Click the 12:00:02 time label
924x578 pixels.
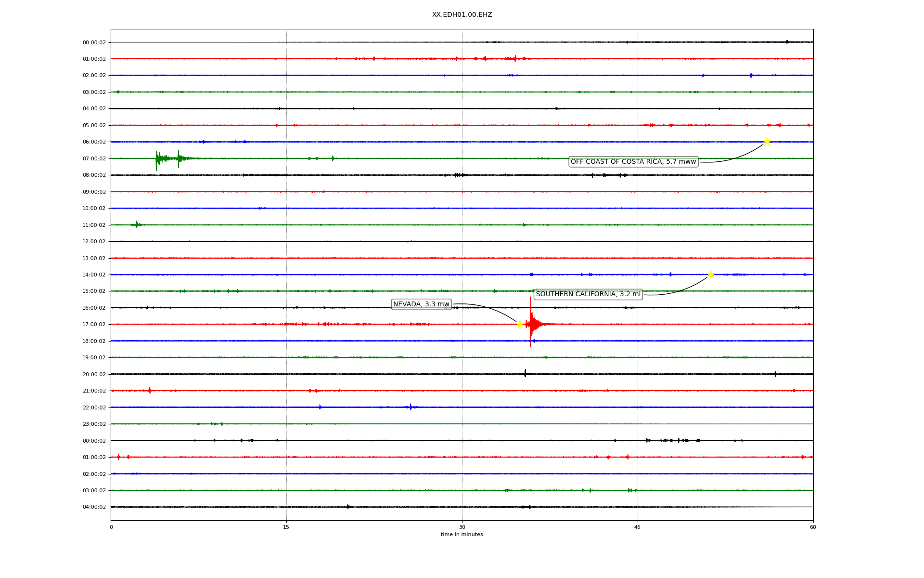[x=94, y=242]
